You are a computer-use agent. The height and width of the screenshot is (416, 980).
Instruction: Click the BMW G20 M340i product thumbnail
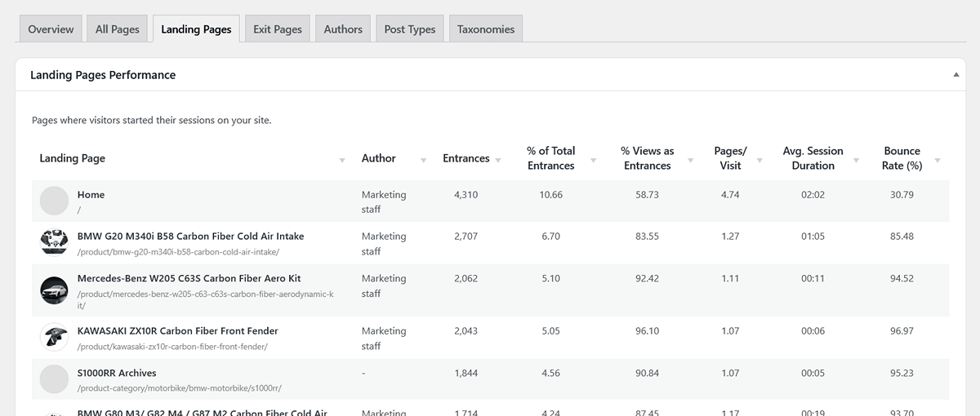coord(54,242)
